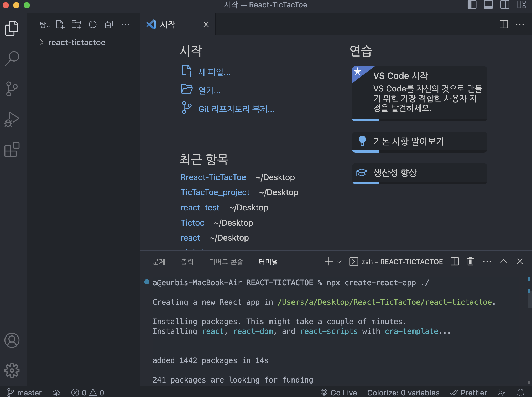
Task: Open recent project TicTacToe_project
Action: point(215,192)
